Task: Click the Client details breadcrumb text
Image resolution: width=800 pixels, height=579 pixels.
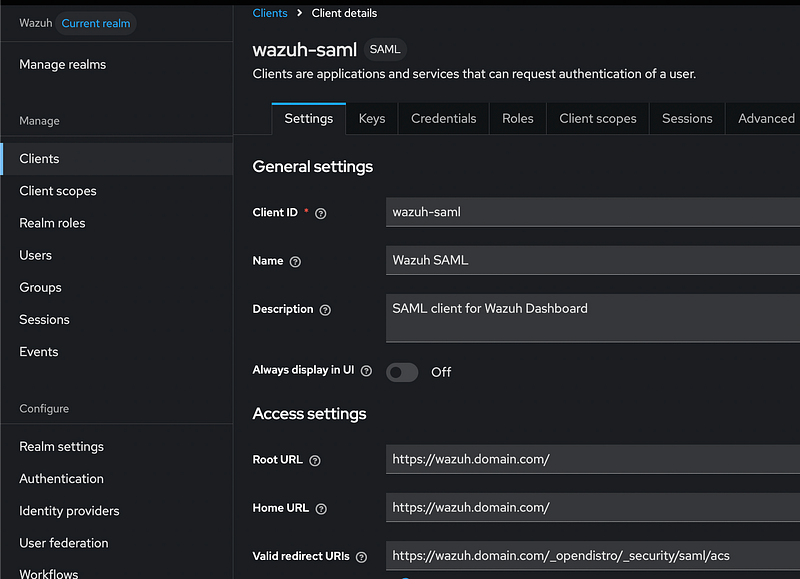Action: pos(344,13)
